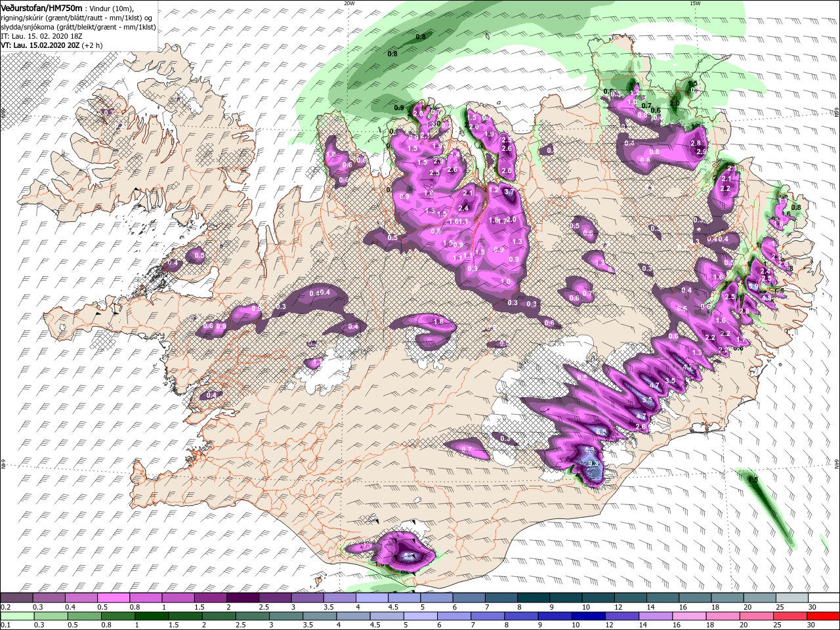Image resolution: width=840 pixels, height=630 pixels.
Task: Click the 'IT: Lau. 15. 02. 2020 18Z' line
Action: click(41, 35)
